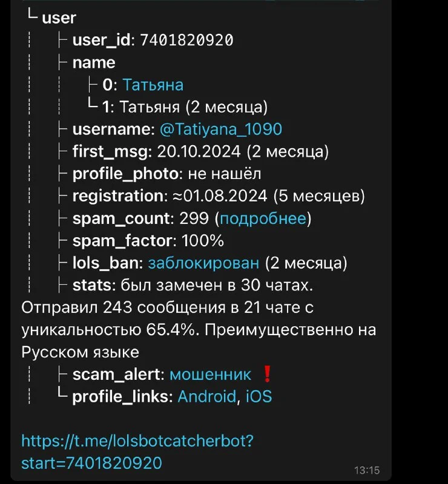
Task: Click the 13:15 message timestamp
Action: click(x=367, y=469)
